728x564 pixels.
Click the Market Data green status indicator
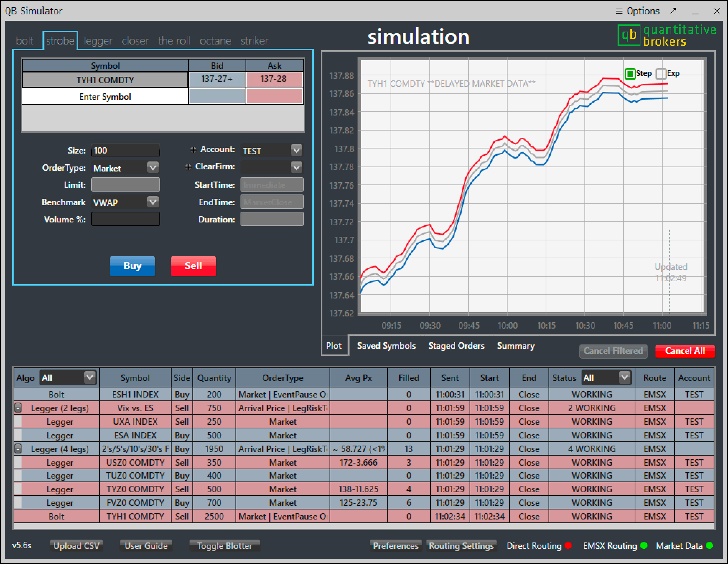pos(709,546)
